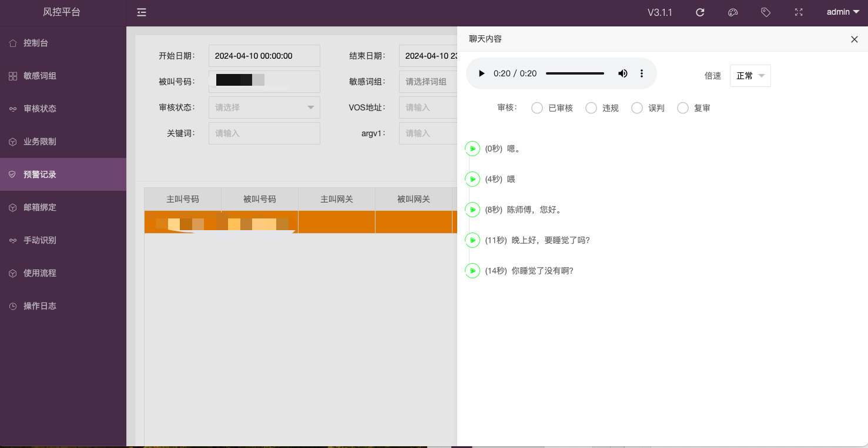This screenshot has height=448, width=868.
Task: Select the 误判 radio button
Action: click(x=637, y=108)
